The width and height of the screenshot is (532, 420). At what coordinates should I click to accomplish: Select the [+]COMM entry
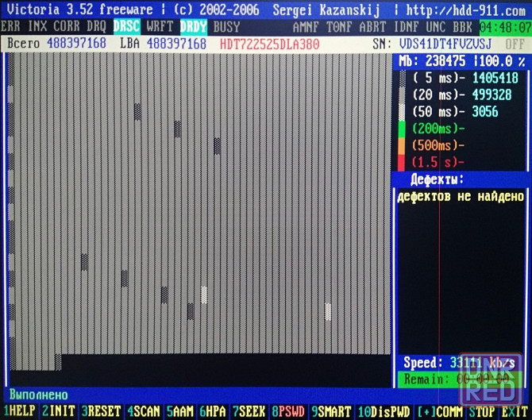(440, 411)
